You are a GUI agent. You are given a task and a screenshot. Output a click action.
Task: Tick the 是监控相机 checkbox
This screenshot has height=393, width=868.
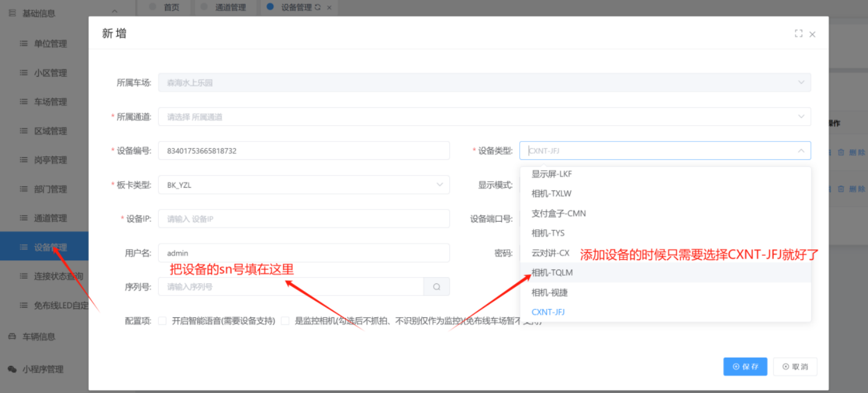(285, 321)
